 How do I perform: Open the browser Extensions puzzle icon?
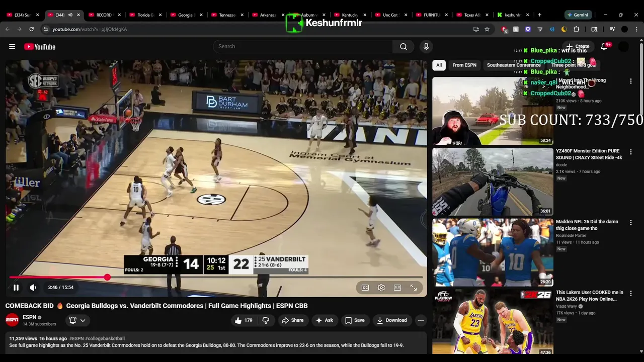[x=577, y=29]
